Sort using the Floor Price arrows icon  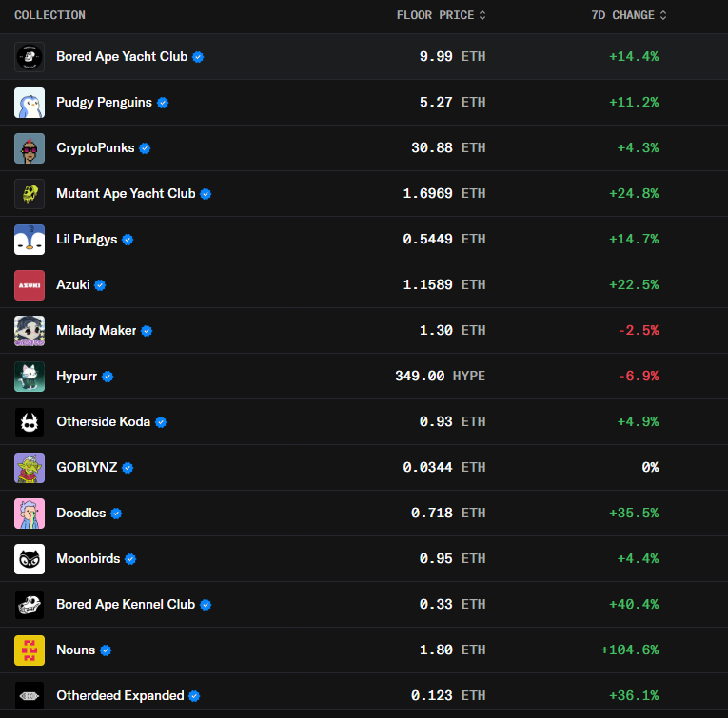coord(482,15)
